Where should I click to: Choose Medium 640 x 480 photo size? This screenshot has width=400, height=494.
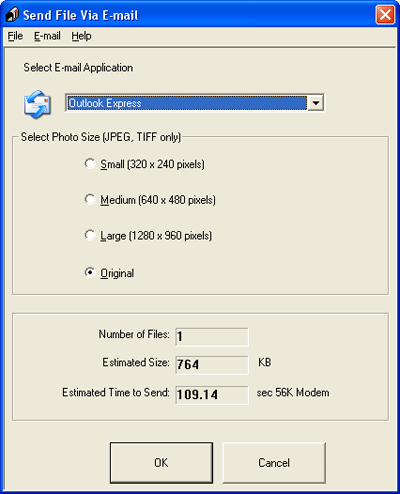coord(90,199)
